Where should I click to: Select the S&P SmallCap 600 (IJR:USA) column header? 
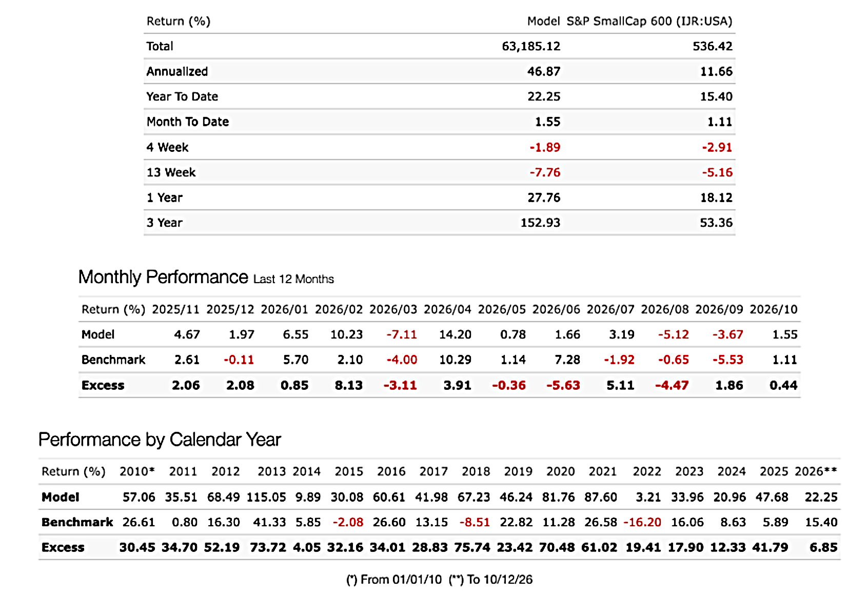pos(649,21)
